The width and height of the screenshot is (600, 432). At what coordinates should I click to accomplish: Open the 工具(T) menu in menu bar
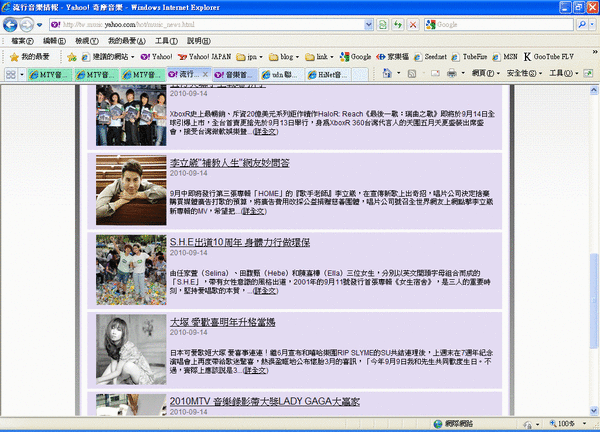[166, 41]
